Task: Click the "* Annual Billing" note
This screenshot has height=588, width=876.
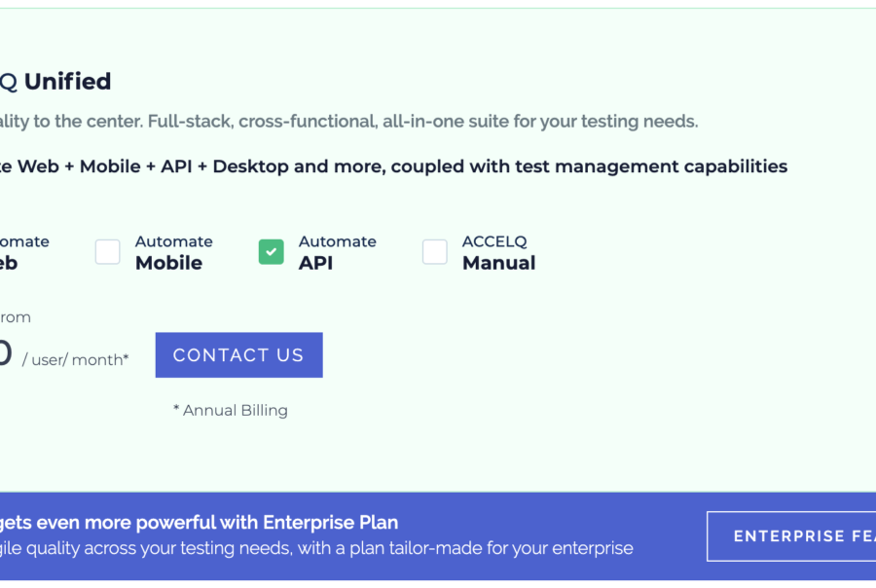Action: tap(231, 410)
